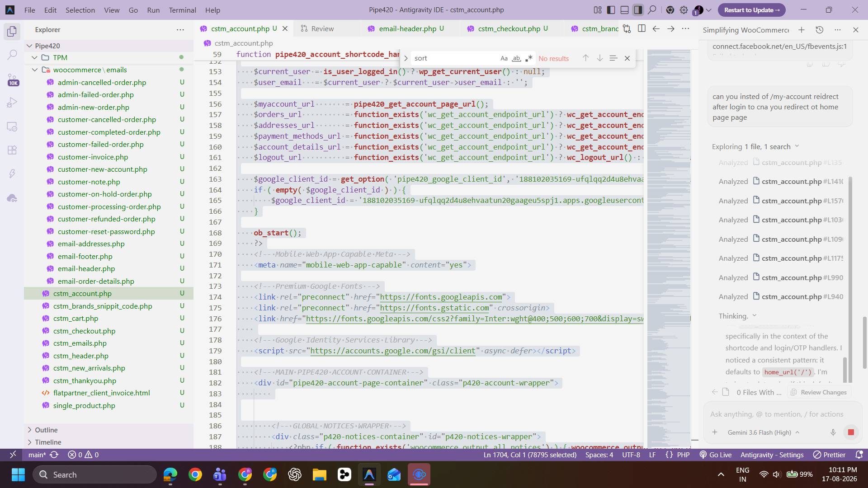The width and height of the screenshot is (868, 488).
Task: Open Gemini 3.6 Flash model dropdown
Action: 764,432
